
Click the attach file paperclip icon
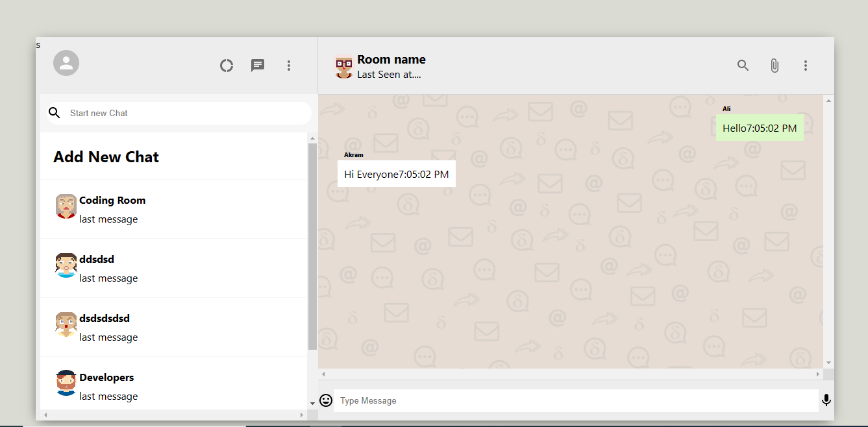pos(775,66)
